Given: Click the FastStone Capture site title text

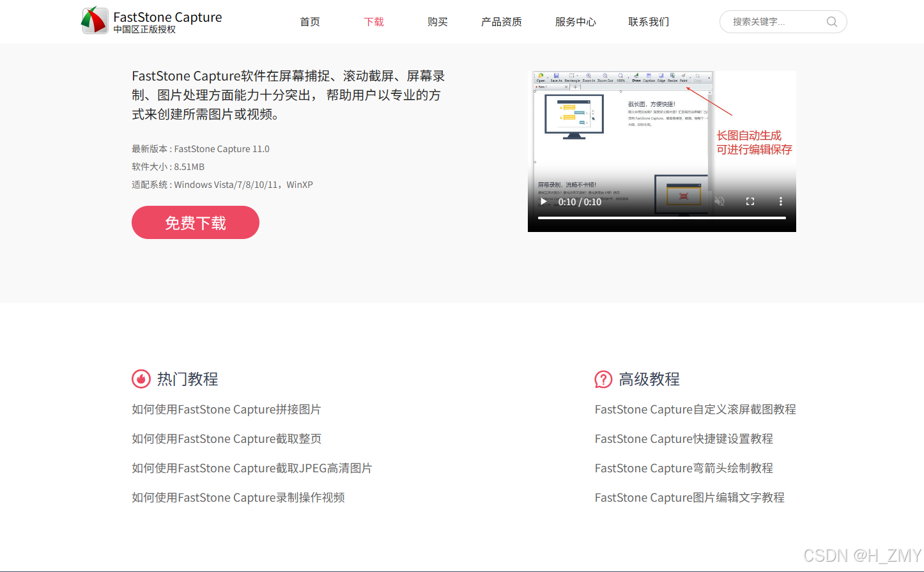Looking at the screenshot, I should click(x=167, y=17).
